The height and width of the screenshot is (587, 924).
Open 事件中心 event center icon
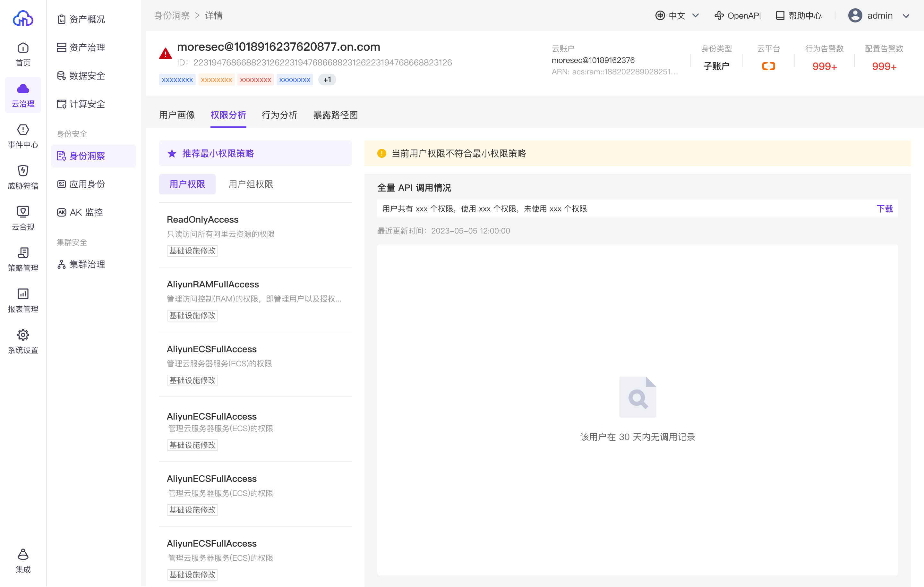[x=23, y=130]
